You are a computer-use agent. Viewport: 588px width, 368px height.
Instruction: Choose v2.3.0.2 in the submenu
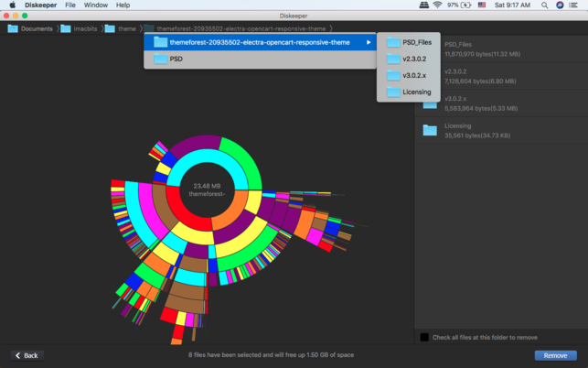pyautogui.click(x=409, y=59)
